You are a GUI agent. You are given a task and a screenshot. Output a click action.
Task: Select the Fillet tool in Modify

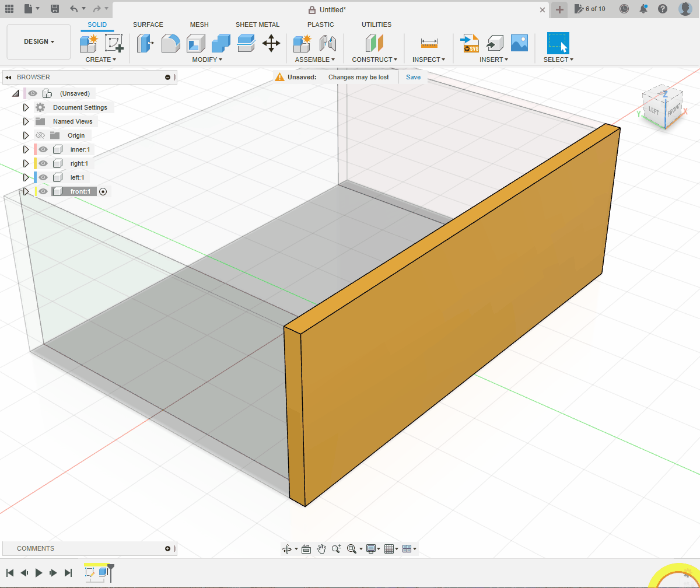[x=170, y=43]
